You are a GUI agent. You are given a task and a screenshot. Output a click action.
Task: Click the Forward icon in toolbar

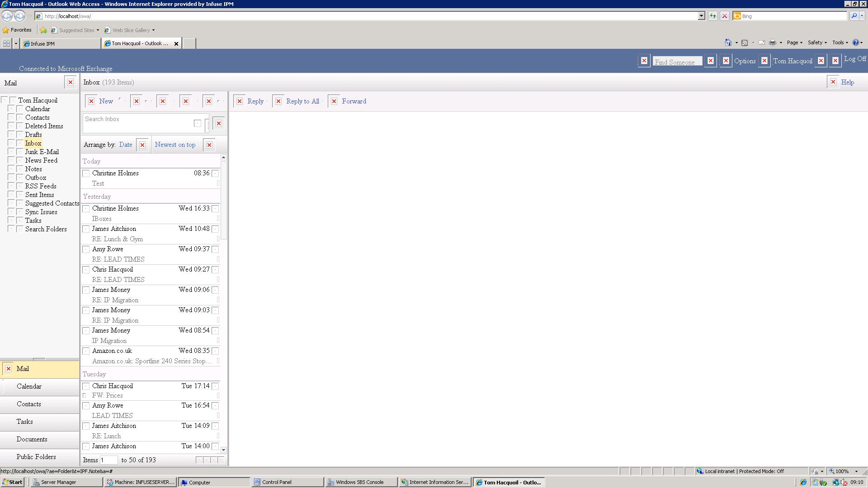[x=334, y=101]
